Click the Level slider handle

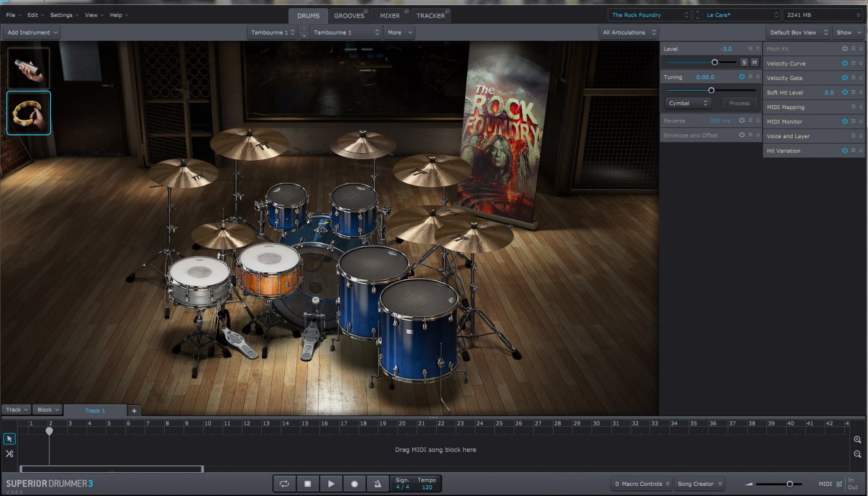point(714,62)
